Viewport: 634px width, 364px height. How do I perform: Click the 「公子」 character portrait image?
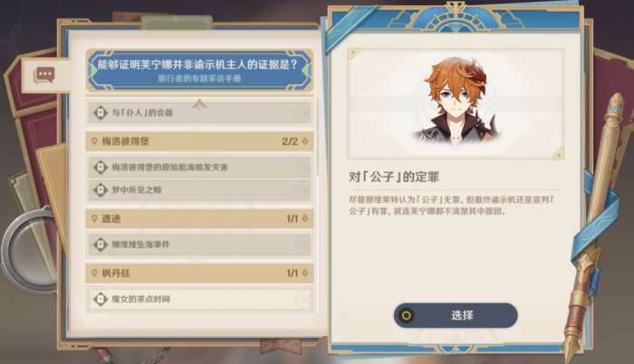click(456, 104)
